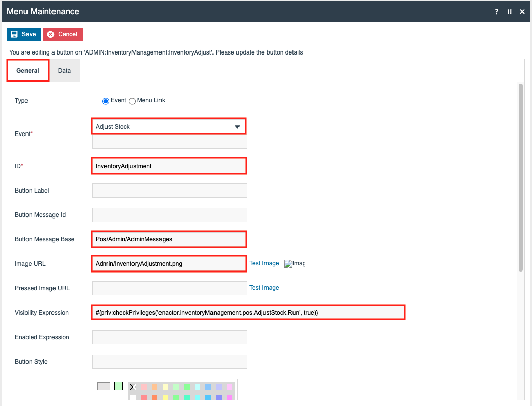Image resolution: width=532 pixels, height=406 pixels.
Task: Open help using the question mark icon
Action: click(497, 12)
